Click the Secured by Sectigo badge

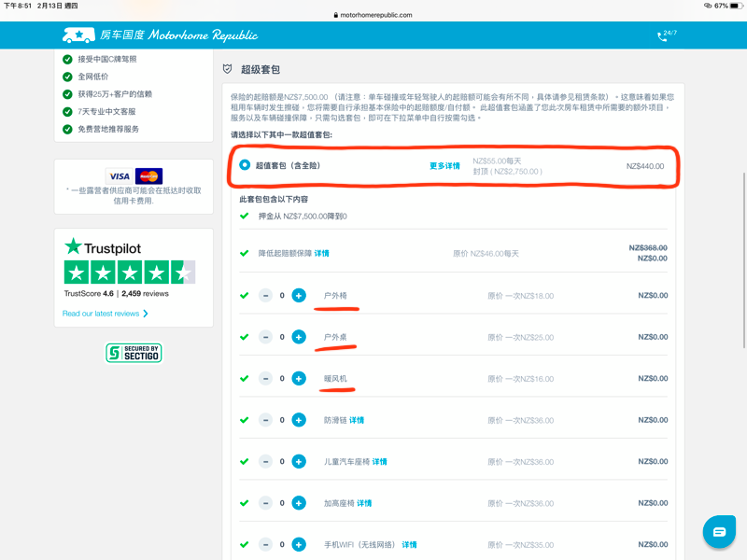133,353
